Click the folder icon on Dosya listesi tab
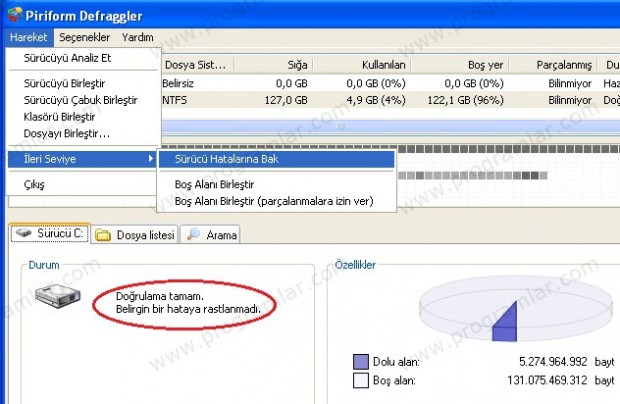 103,235
